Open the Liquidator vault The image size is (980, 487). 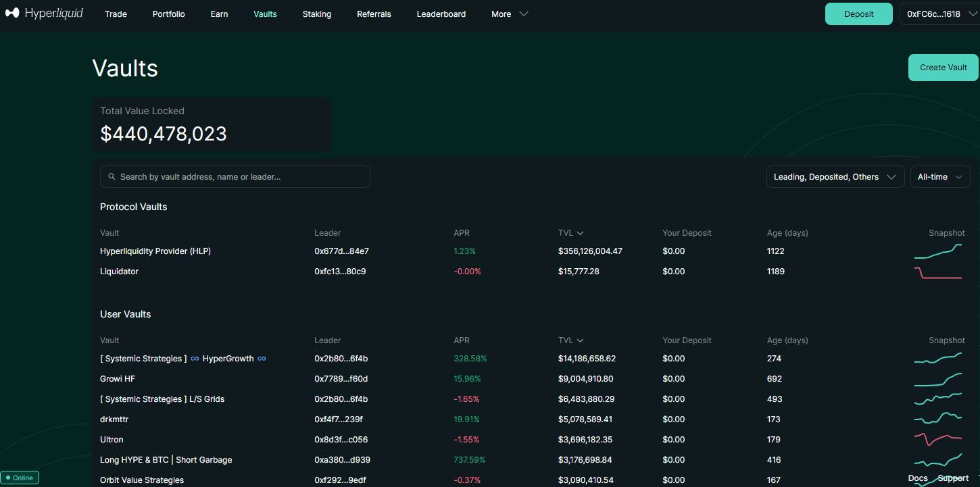coord(119,272)
